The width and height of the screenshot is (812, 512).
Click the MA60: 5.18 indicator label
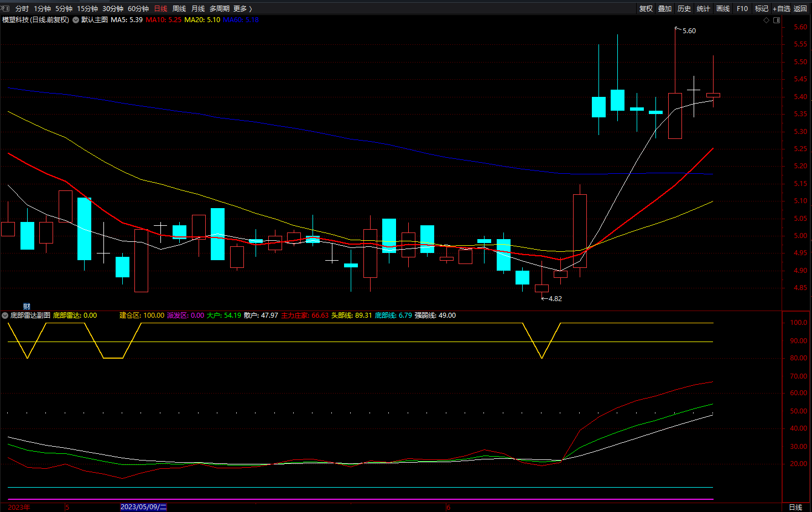point(241,20)
